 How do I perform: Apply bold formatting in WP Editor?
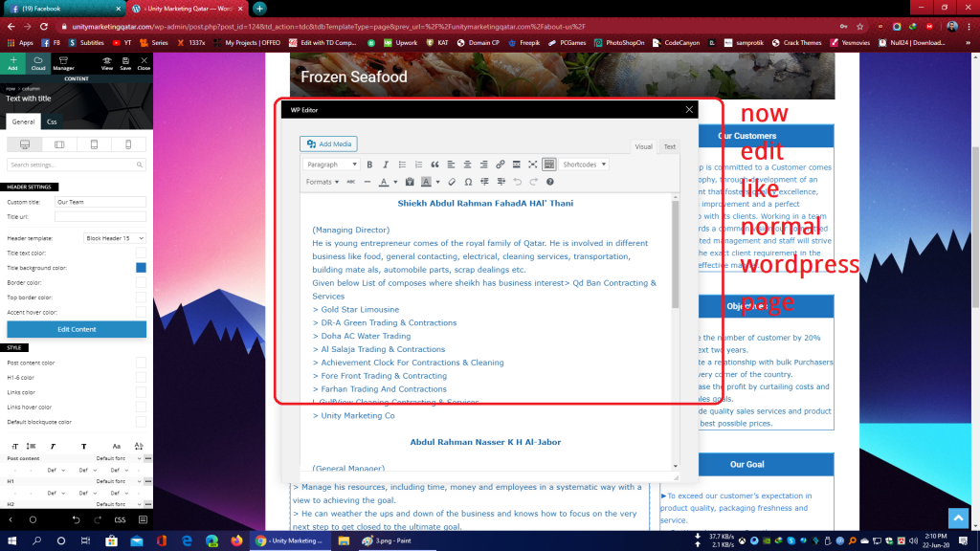pyautogui.click(x=369, y=165)
